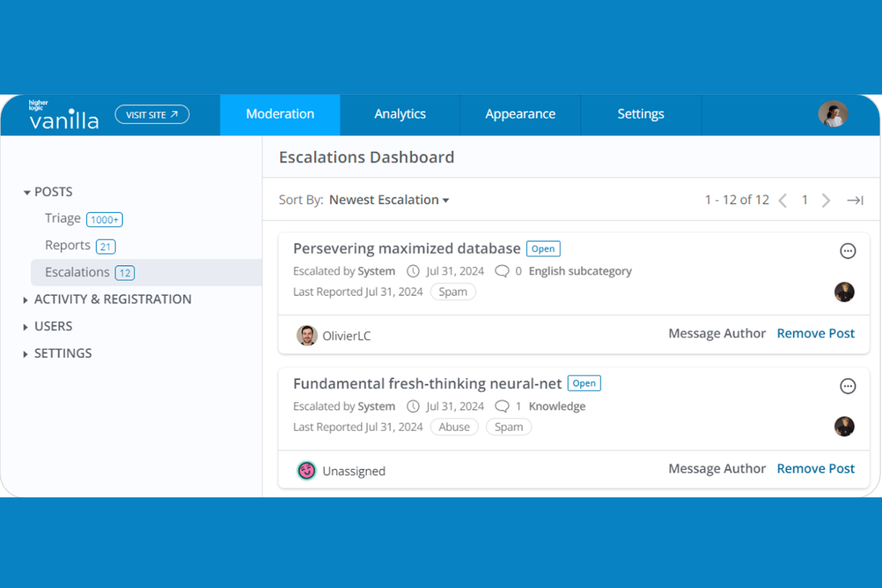882x588 pixels.
Task: Collapse the POSTS section in the sidebar
Action: [27, 192]
